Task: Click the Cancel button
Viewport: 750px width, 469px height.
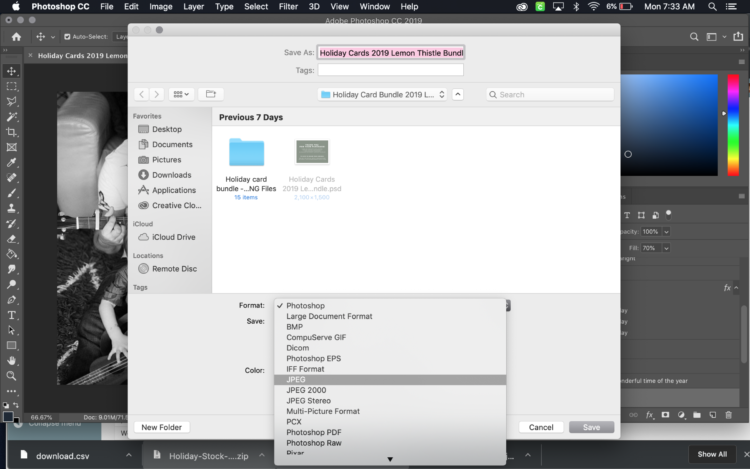Action: tap(541, 427)
